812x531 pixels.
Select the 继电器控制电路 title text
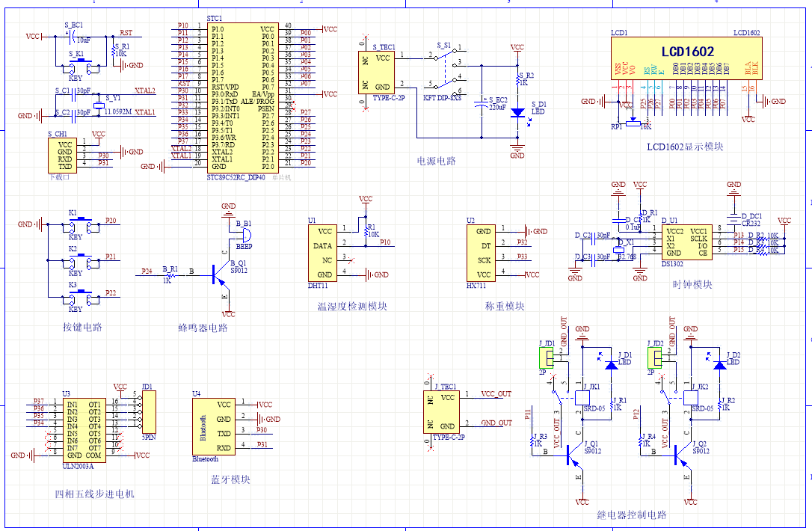click(632, 515)
